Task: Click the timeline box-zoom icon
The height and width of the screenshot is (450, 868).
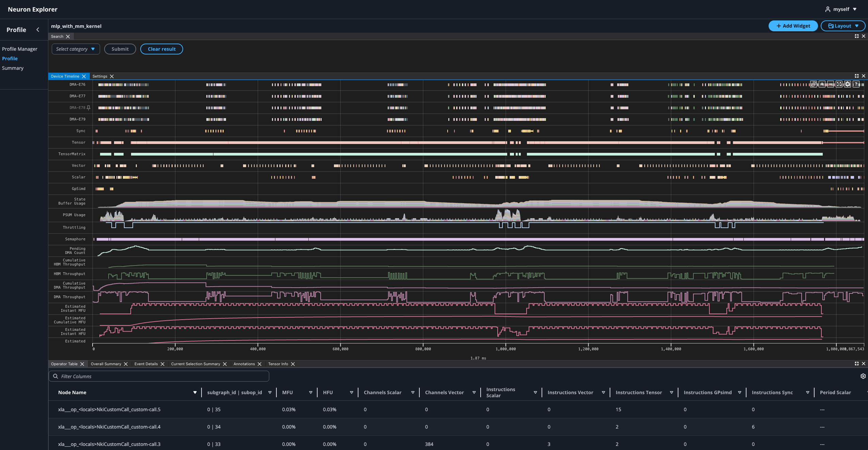Action: (x=814, y=84)
